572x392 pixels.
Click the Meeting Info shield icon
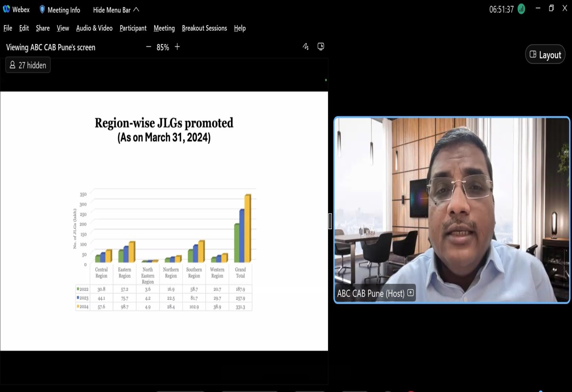coord(42,10)
